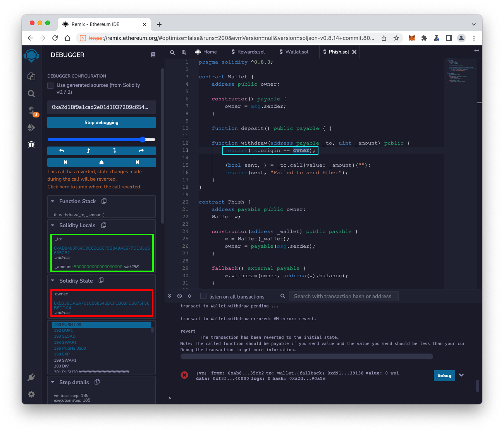This screenshot has width=504, height=433.
Task: Click the Stop debugging button
Action: (x=101, y=122)
